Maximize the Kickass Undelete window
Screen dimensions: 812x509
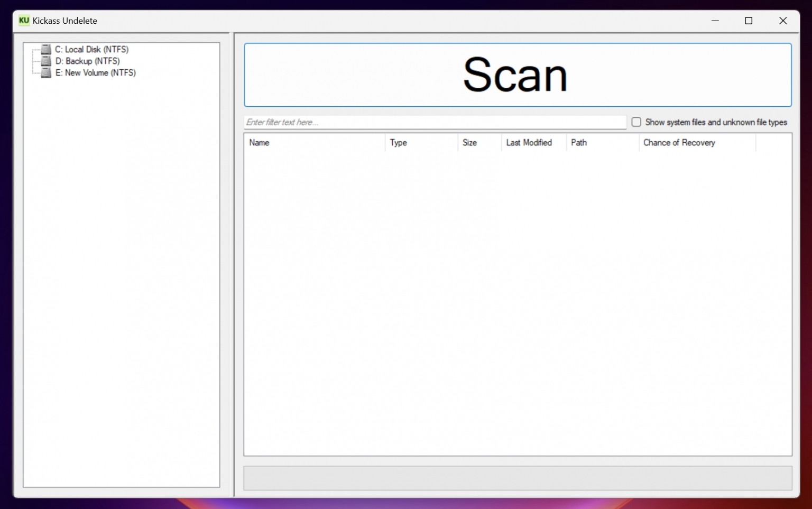coord(749,21)
